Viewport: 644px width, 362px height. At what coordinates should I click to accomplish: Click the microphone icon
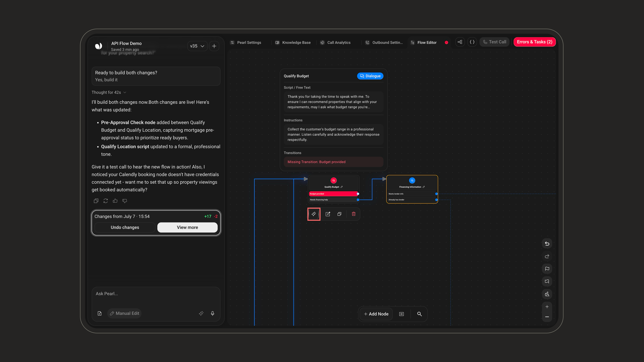coord(212,313)
